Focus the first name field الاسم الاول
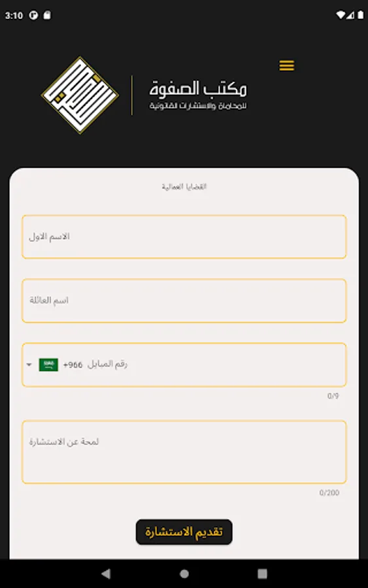The width and height of the screenshot is (368, 588). point(184,237)
